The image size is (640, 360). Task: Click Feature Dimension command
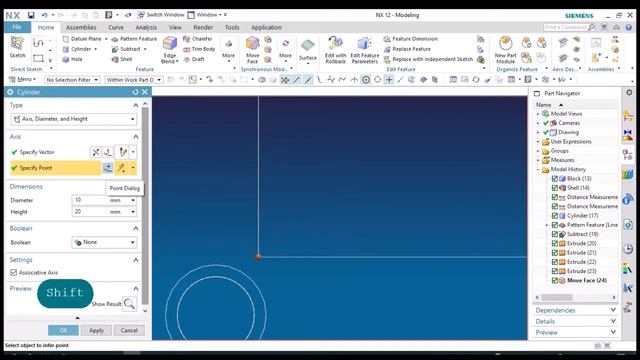[411, 39]
